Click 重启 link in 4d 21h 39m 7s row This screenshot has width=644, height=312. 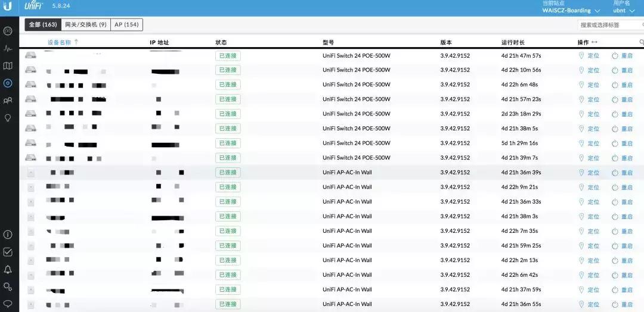[x=627, y=158]
